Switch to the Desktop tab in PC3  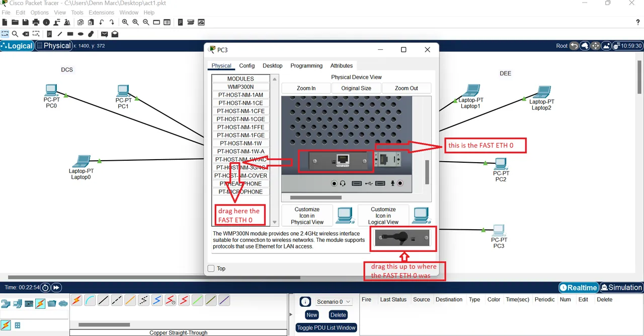(x=273, y=65)
